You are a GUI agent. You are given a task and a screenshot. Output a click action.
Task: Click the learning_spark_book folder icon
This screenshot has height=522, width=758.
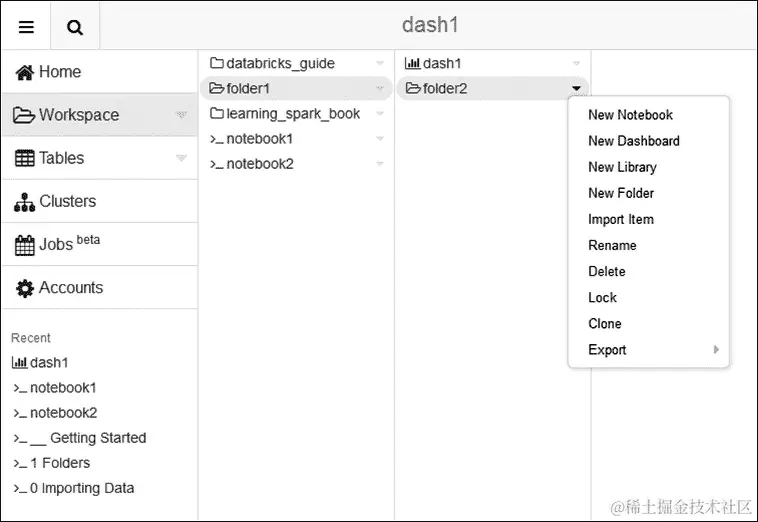[217, 113]
